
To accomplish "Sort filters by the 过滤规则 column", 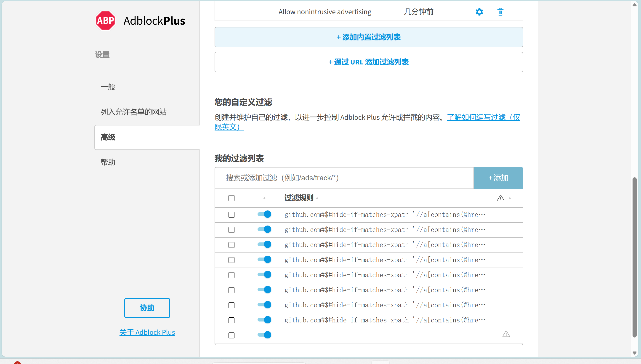I will coord(300,198).
